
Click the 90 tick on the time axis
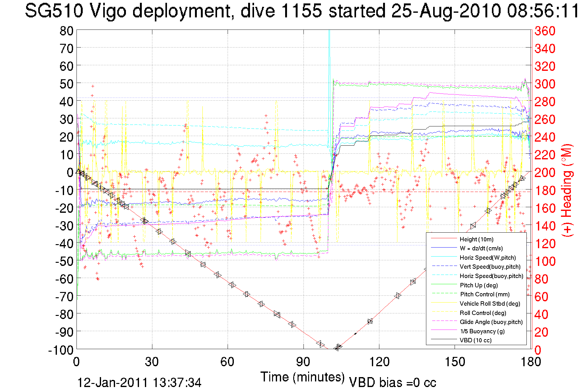point(303,362)
